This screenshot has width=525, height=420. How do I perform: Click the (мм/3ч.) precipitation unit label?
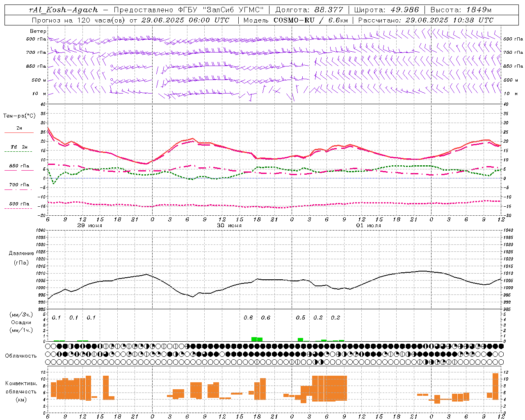tap(21, 315)
